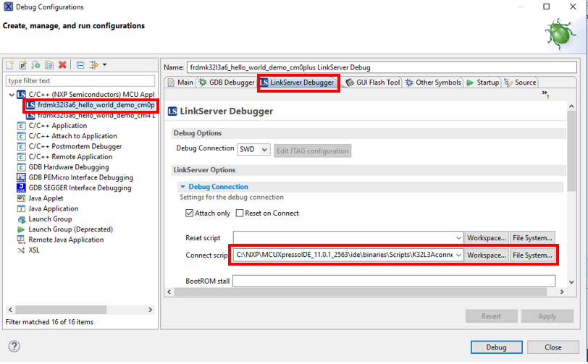Collapse Debug Connection section
This screenshot has width=588, height=364.
pos(182,187)
